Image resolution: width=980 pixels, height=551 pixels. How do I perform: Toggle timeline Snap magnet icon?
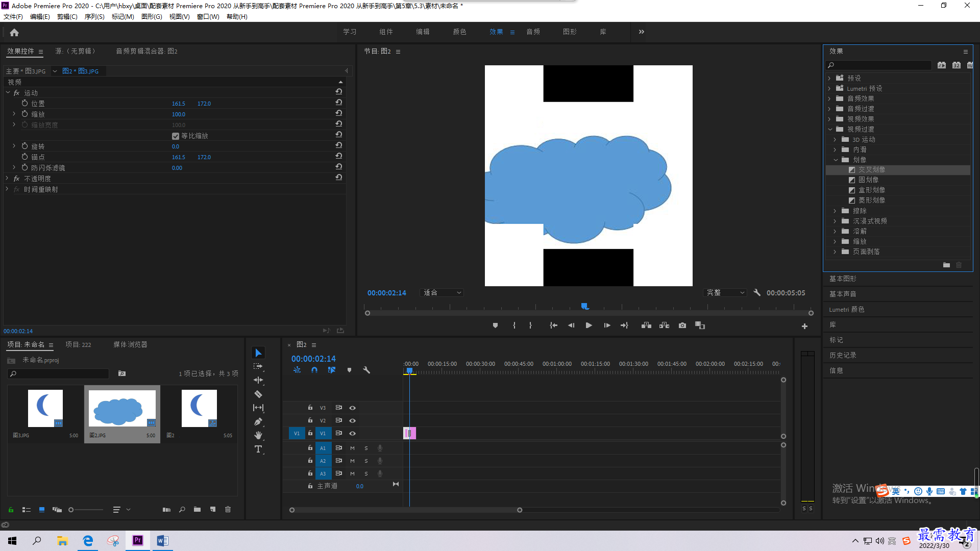[314, 370]
